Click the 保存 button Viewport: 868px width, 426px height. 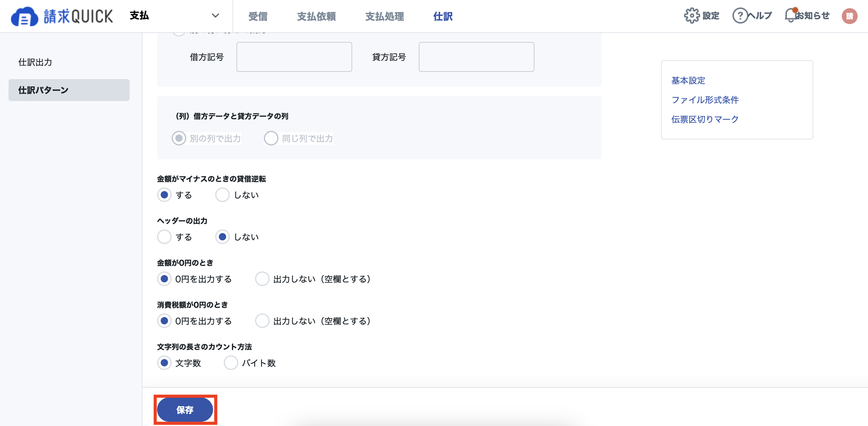(x=185, y=410)
